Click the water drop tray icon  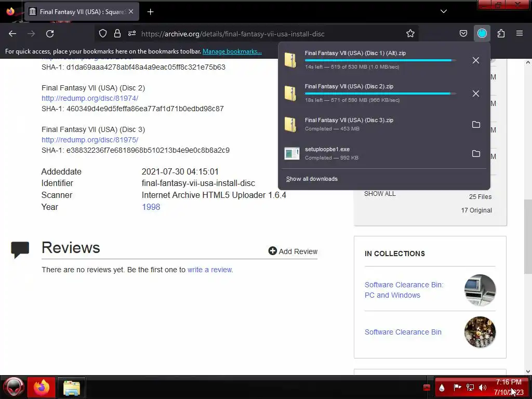click(x=442, y=388)
